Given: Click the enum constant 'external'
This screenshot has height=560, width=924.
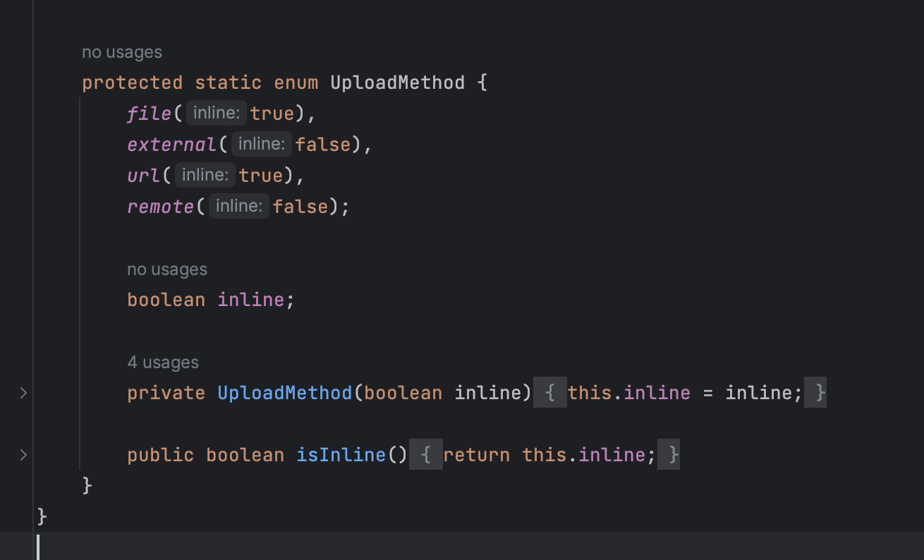Looking at the screenshot, I should point(172,145).
